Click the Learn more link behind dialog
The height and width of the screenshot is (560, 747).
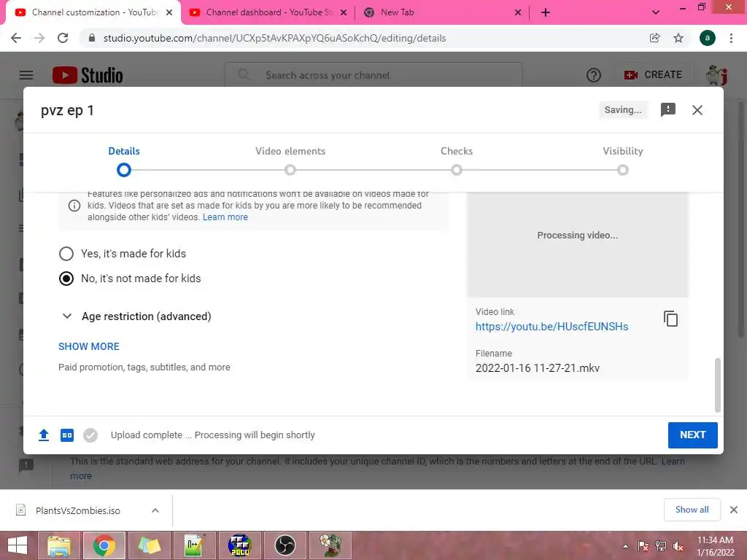coord(672,461)
